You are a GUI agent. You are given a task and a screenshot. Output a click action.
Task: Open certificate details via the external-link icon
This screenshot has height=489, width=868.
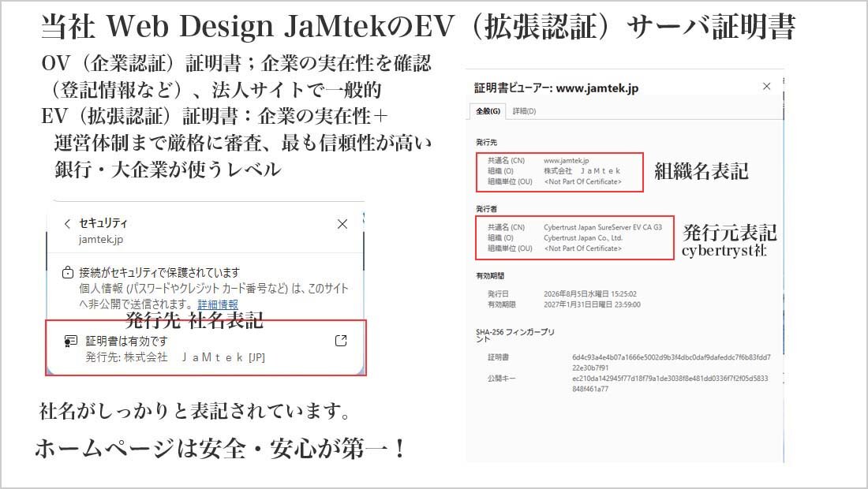(341, 341)
